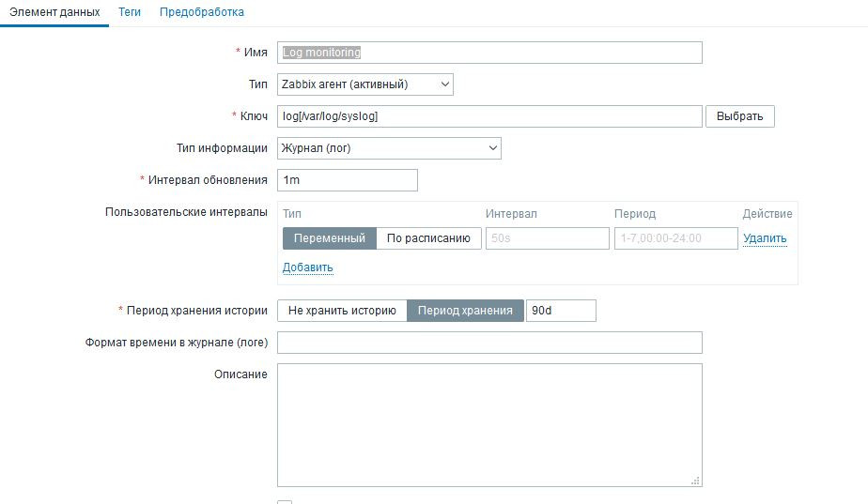Click the Описание text area

[489, 424]
